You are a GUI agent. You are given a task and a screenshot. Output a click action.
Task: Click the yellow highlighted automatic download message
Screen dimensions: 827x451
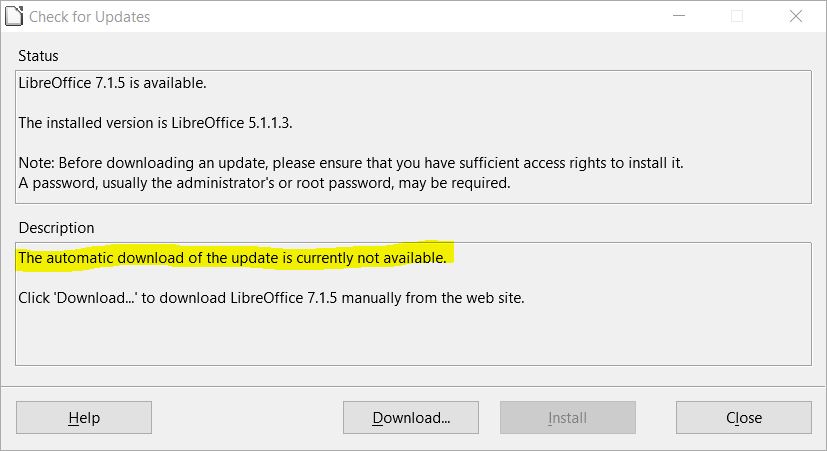point(233,258)
